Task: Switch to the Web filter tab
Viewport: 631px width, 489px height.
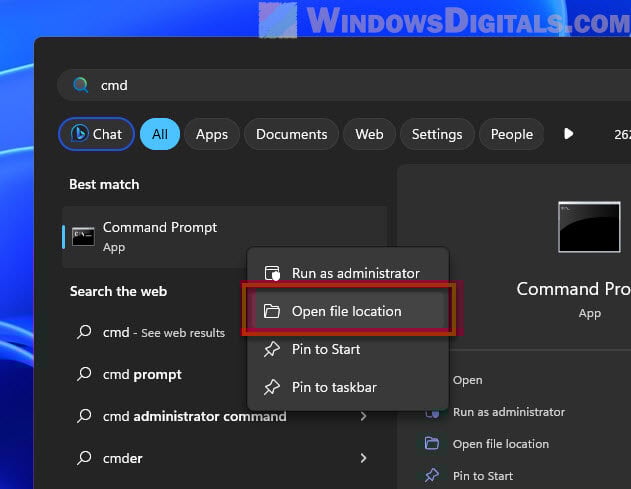Action: click(369, 134)
